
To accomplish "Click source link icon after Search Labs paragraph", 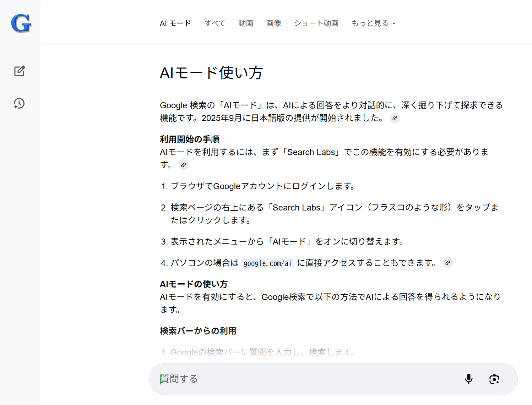I will click(x=183, y=165).
